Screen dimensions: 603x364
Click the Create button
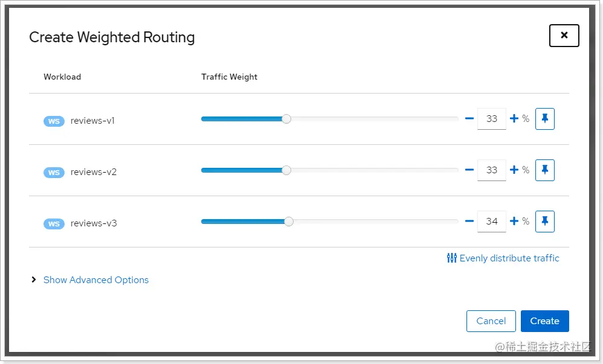pos(544,321)
